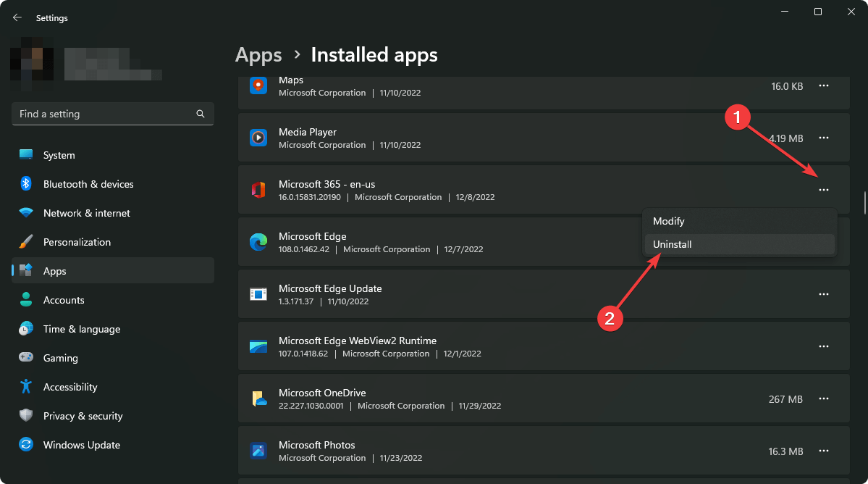Click the Media Player app icon

pyautogui.click(x=258, y=138)
